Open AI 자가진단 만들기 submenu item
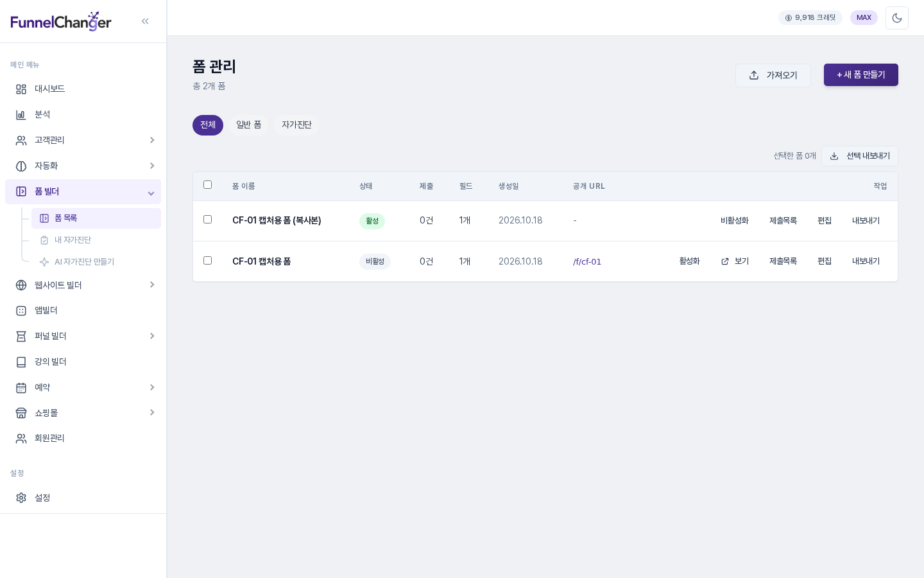Viewport: 924px width, 578px height. (96, 262)
